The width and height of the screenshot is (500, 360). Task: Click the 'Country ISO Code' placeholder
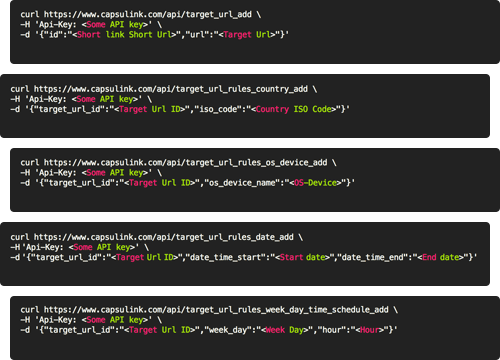(x=293, y=109)
